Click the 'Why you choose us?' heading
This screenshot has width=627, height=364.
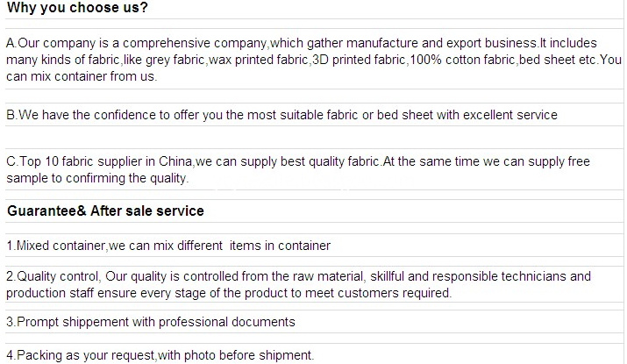tap(77, 8)
